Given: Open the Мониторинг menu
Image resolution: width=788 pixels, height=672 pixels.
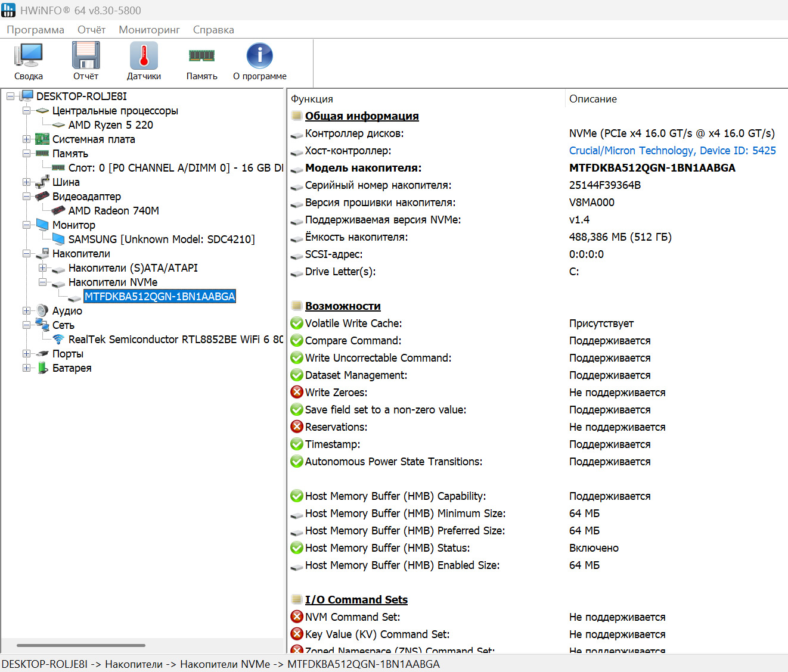Looking at the screenshot, I should click(149, 30).
